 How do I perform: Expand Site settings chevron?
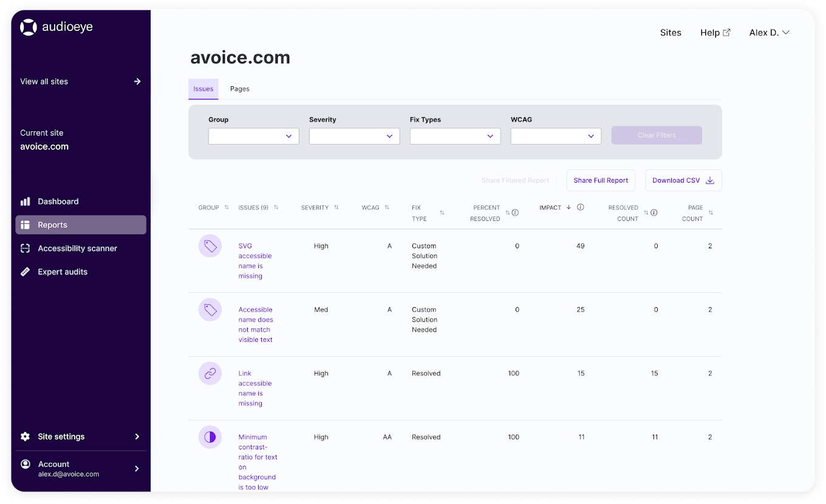137,437
